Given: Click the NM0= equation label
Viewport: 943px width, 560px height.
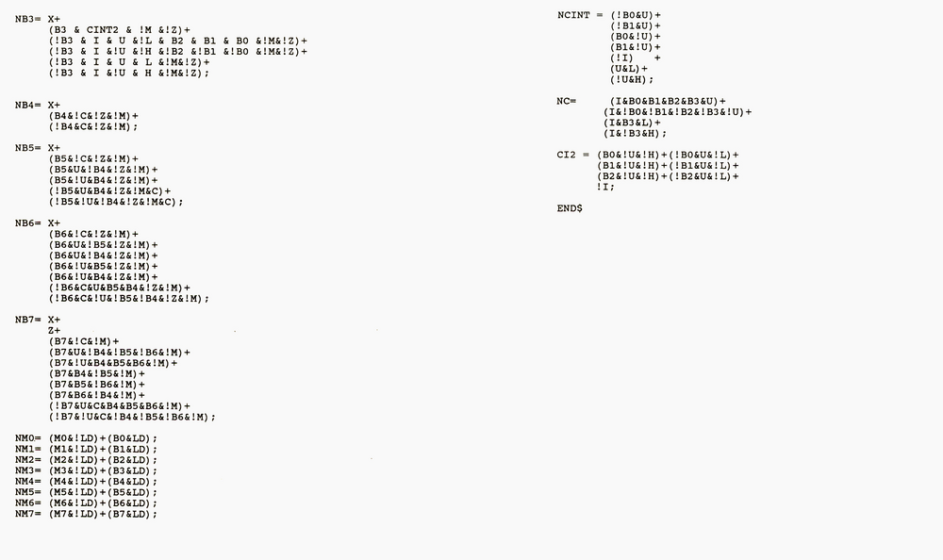Looking at the screenshot, I should click(x=27, y=439).
